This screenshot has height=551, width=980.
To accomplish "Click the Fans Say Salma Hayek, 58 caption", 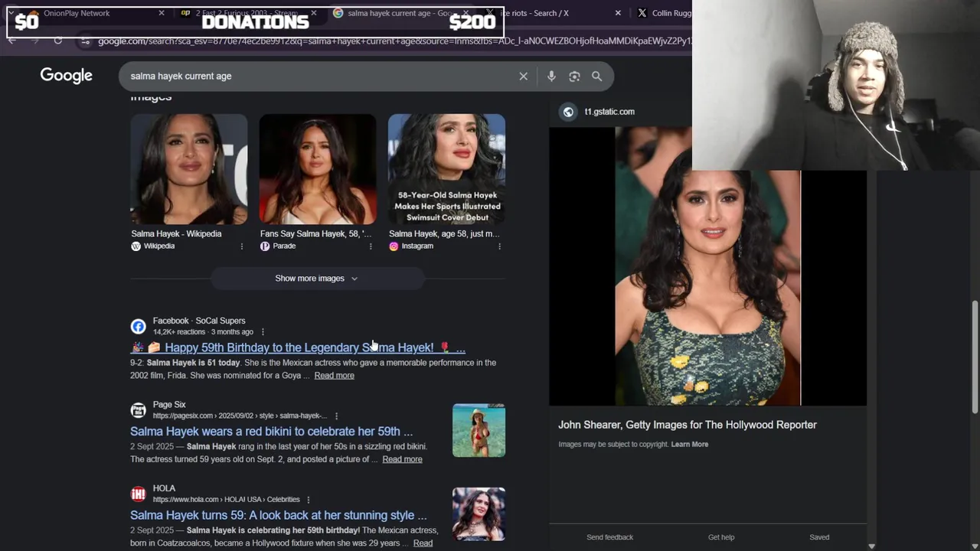I will (315, 234).
